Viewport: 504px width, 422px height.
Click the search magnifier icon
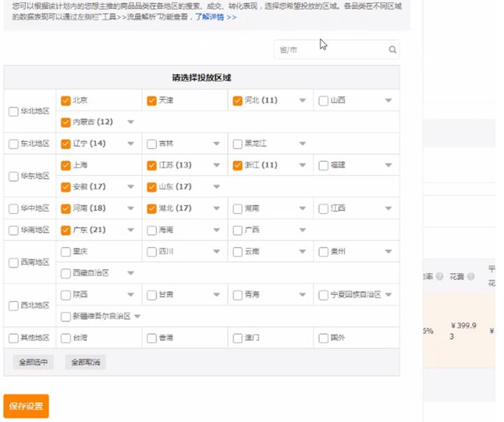click(x=392, y=50)
